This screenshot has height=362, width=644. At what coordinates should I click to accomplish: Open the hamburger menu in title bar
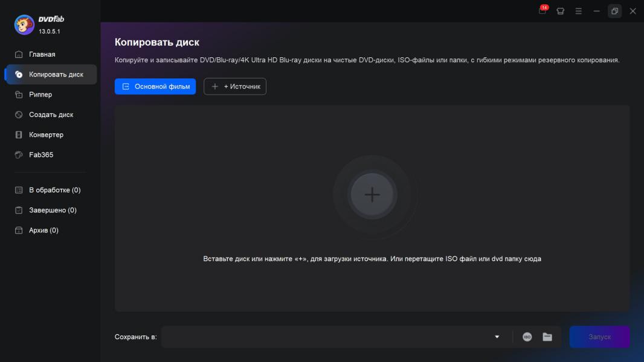578,11
